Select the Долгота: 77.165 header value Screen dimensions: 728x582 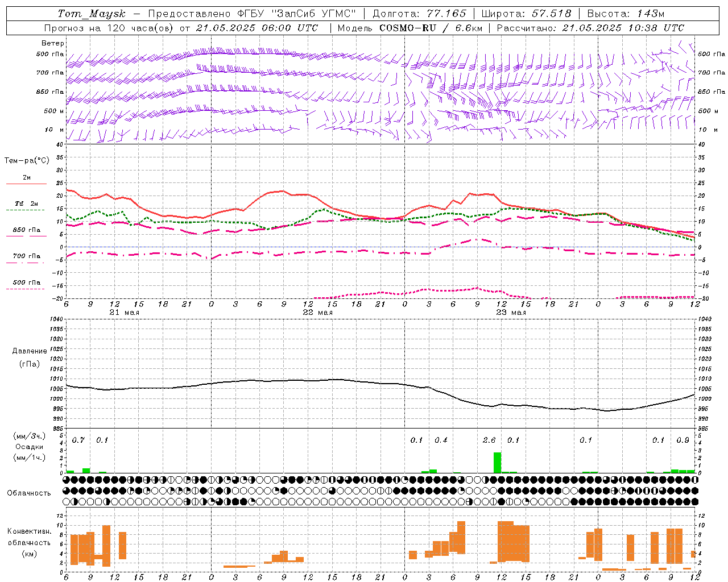[419, 14]
